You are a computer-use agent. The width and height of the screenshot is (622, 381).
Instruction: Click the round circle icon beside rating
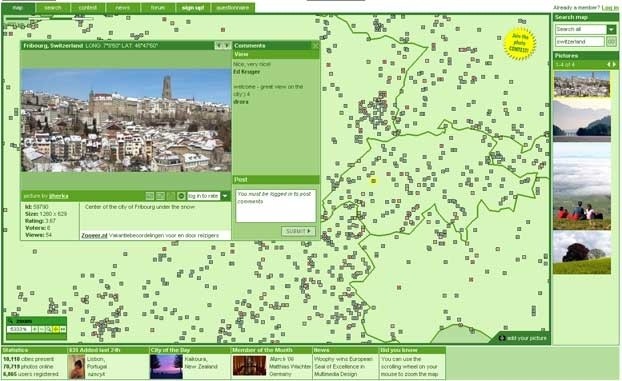pyautogui.click(x=181, y=196)
